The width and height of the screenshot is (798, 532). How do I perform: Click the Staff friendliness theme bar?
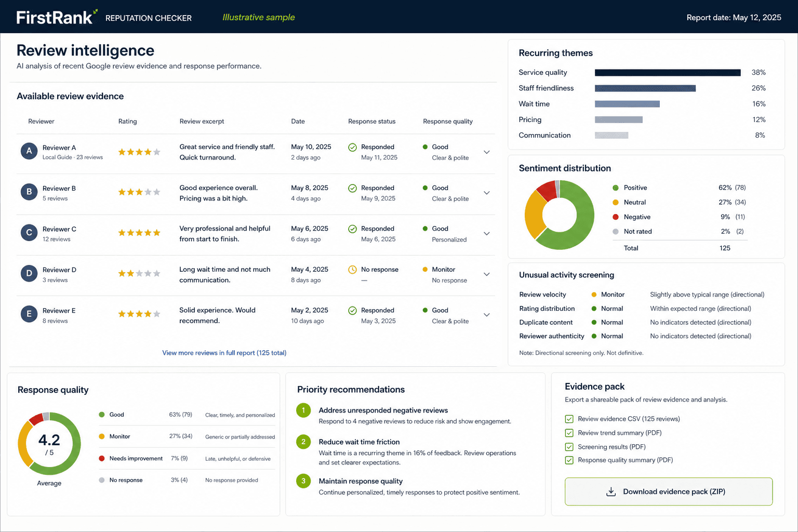645,88
